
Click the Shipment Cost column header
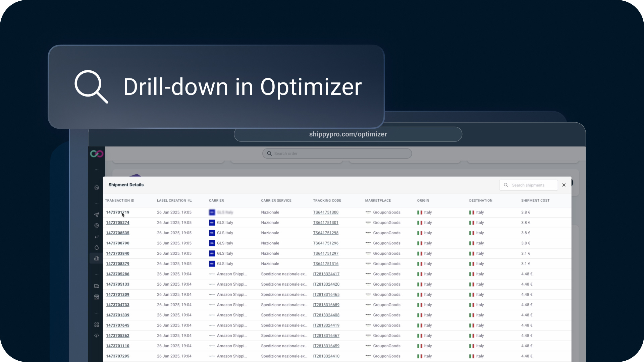click(x=535, y=200)
